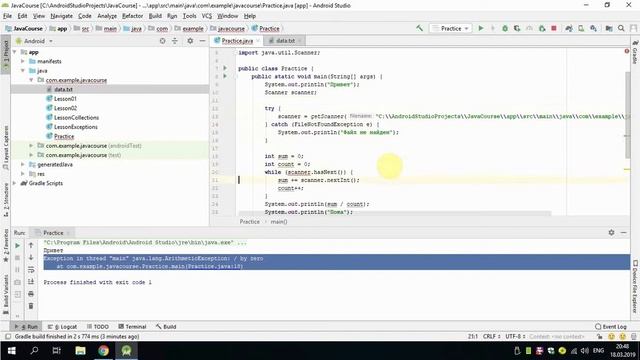This screenshot has width=640, height=360.
Task: Sync project with Gradle files icon
Action: coord(569,28)
